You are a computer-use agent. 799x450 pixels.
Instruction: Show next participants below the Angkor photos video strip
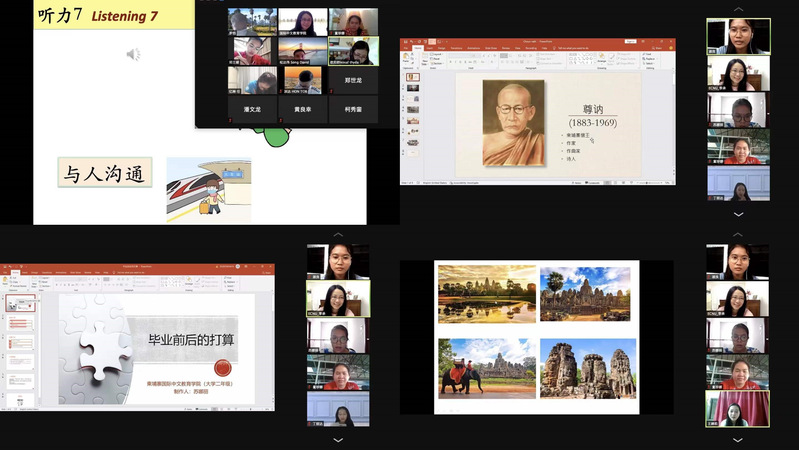pyautogui.click(x=738, y=438)
